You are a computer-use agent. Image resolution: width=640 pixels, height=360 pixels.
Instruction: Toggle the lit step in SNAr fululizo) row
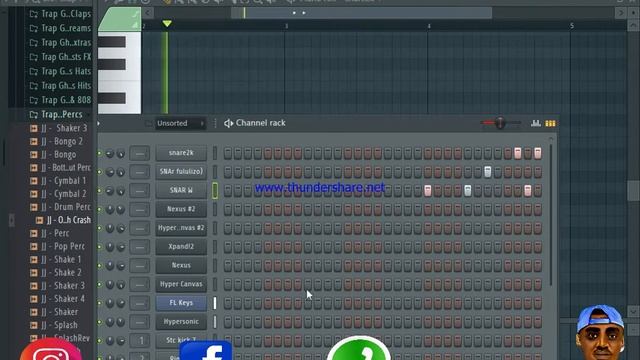point(488,172)
